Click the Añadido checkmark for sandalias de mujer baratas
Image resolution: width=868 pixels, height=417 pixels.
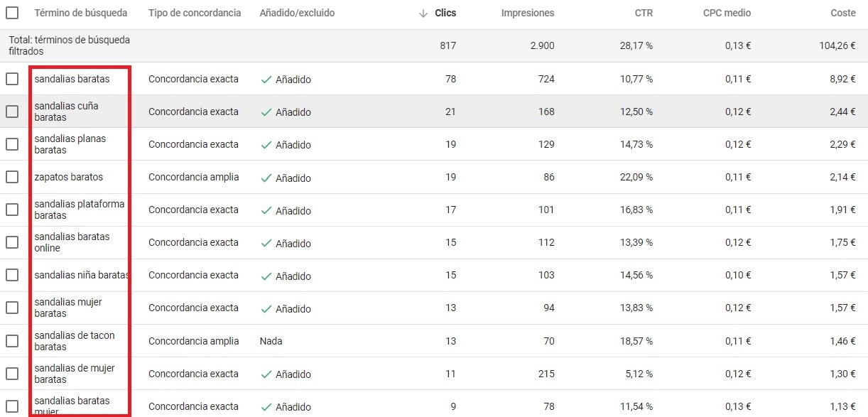(267, 374)
